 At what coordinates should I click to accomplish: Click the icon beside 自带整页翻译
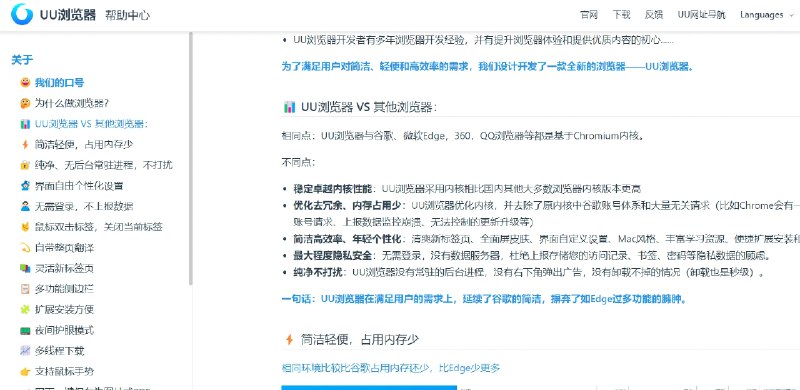click(x=25, y=248)
